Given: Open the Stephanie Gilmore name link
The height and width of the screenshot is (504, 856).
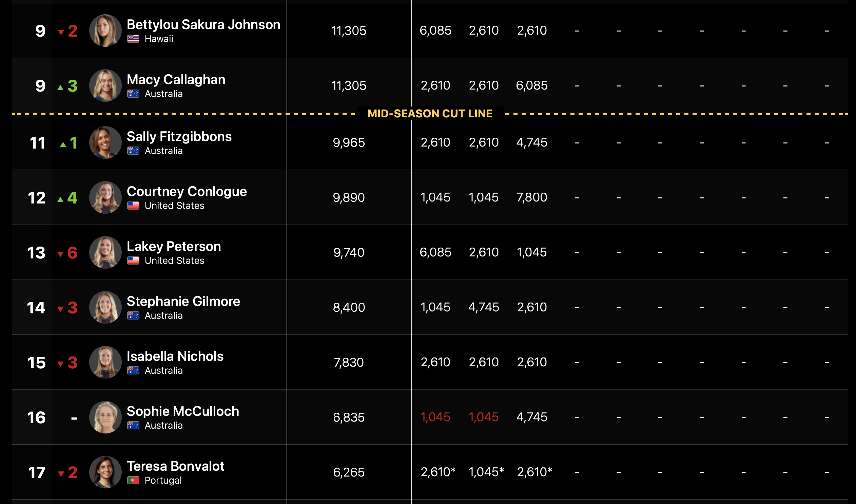Looking at the screenshot, I should coord(183,301).
